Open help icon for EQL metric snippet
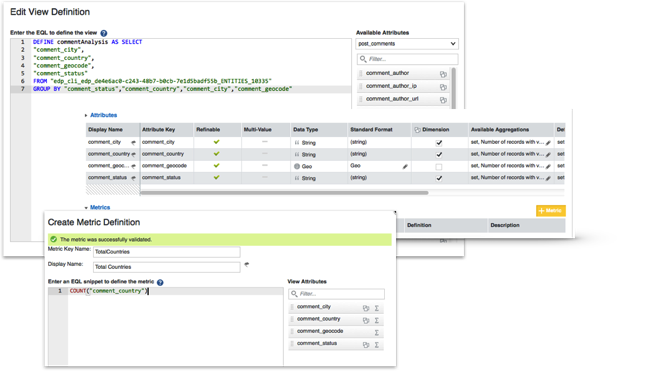Viewport: 650px width, 371px height. click(x=160, y=282)
